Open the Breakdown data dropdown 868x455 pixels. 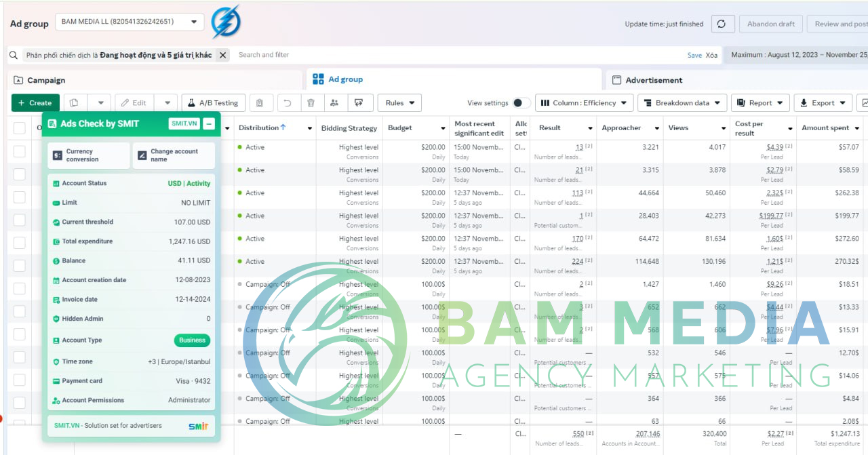coord(682,103)
